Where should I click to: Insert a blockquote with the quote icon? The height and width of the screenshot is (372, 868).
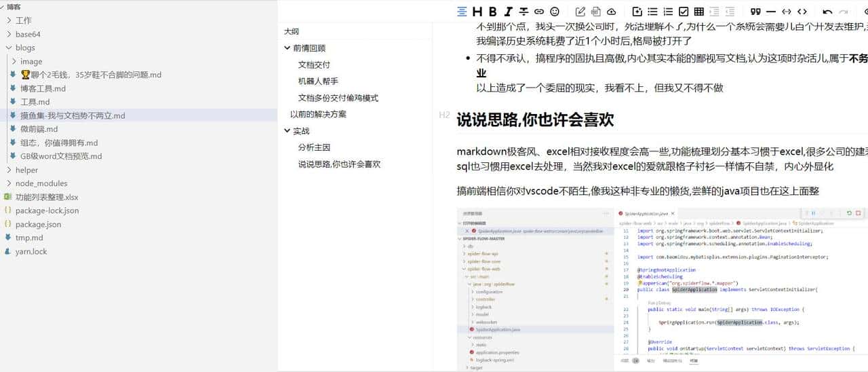755,12
